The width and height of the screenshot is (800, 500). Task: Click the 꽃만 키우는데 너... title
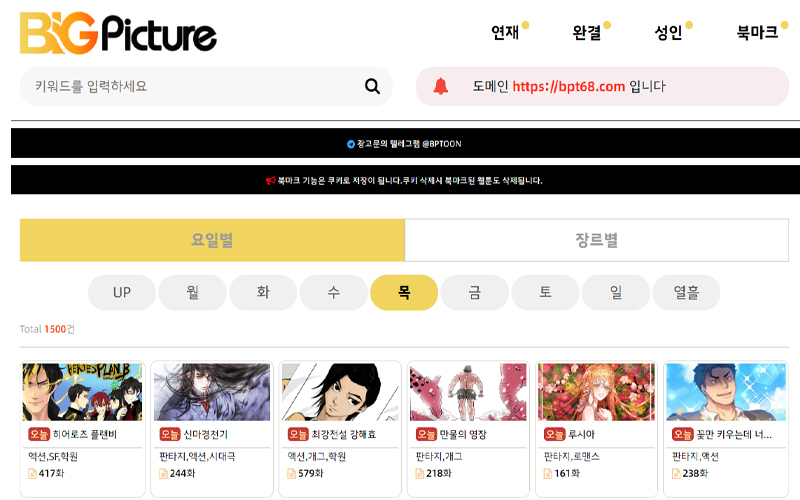click(x=734, y=435)
